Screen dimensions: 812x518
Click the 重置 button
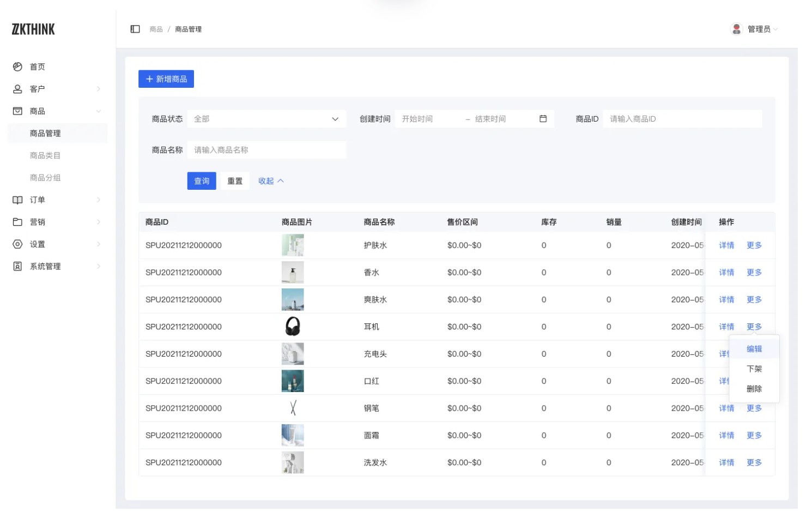235,181
